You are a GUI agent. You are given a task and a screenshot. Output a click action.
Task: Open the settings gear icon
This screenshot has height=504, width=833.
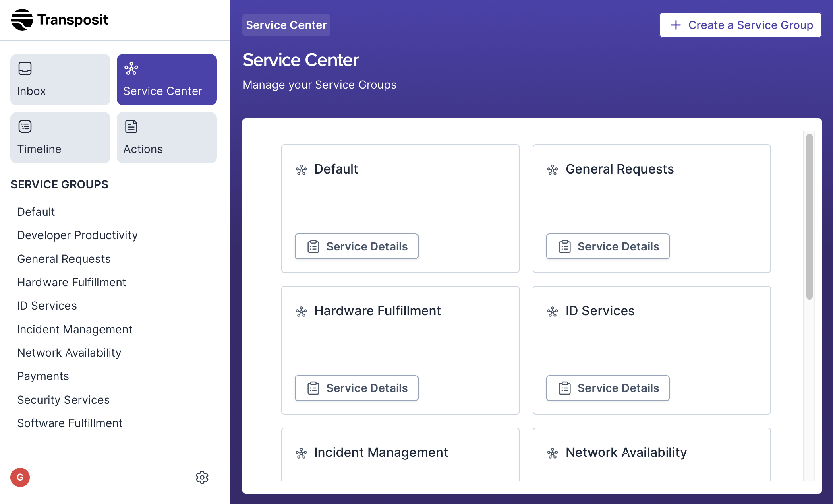[x=202, y=477]
